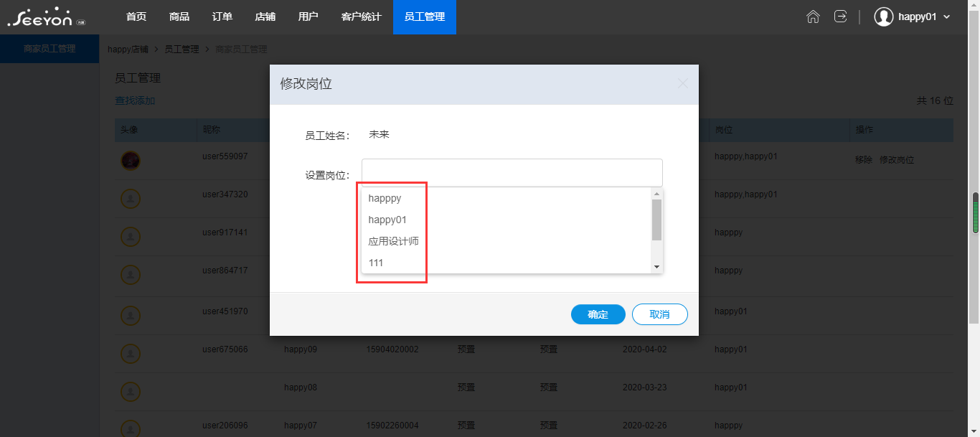Screen dimensions: 980x437
Task: Click the user451970 nickname cell
Action: (x=225, y=311)
